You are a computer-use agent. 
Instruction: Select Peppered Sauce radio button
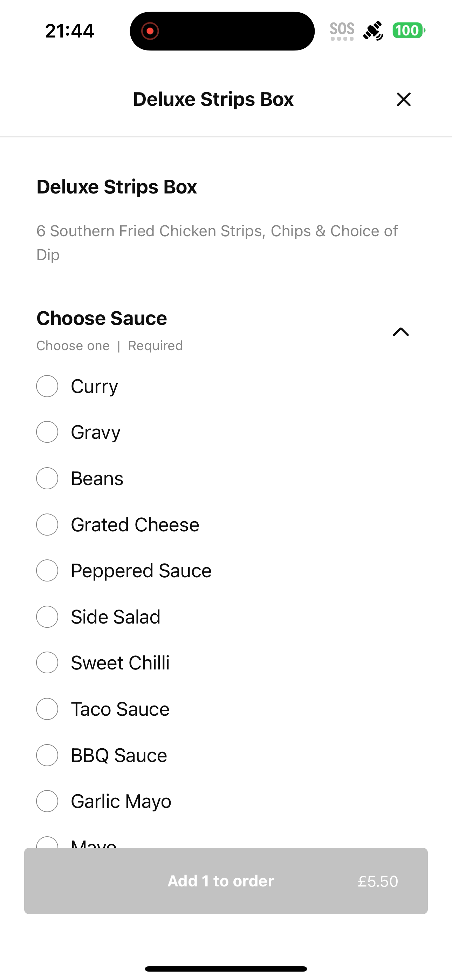47,570
